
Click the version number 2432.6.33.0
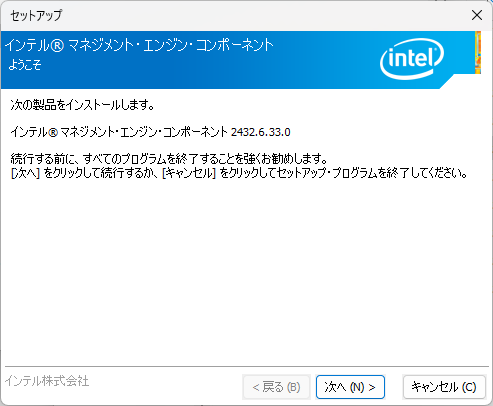click(x=261, y=132)
